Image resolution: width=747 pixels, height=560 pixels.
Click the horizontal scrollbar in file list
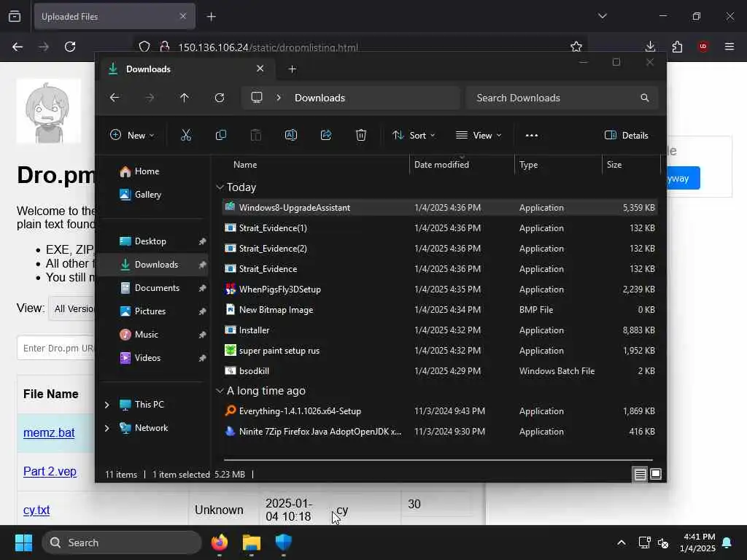pos(438,460)
